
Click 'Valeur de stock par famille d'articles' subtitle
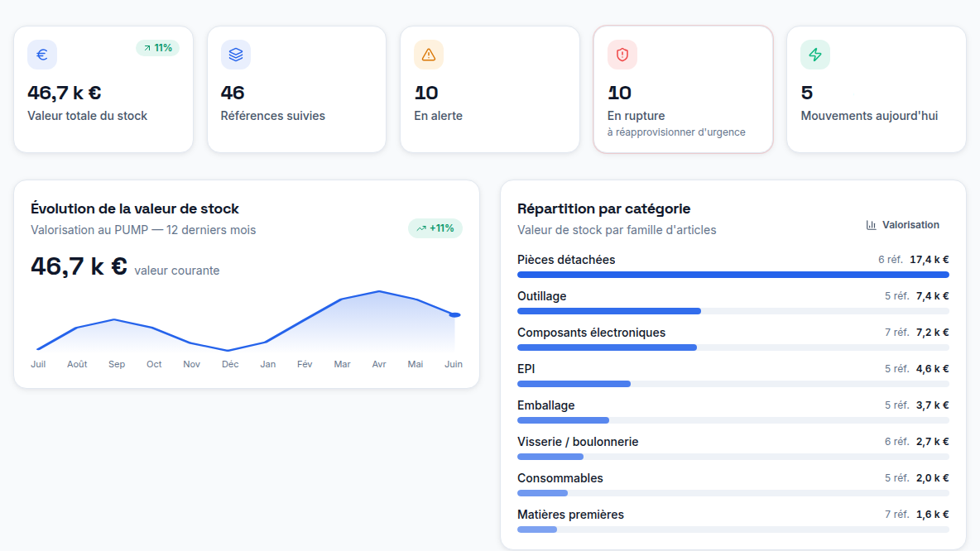pyautogui.click(x=617, y=230)
